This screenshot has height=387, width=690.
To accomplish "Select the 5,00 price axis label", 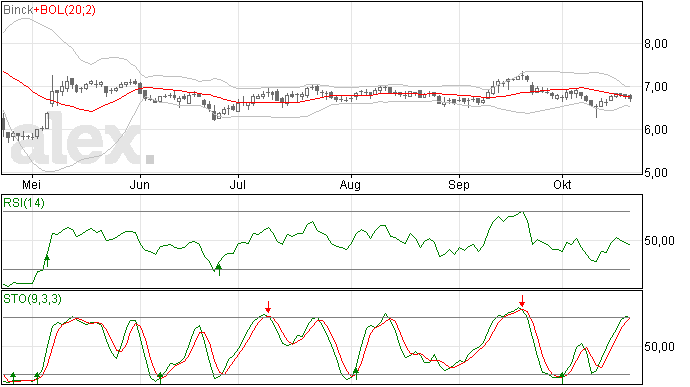I will 656,173.
